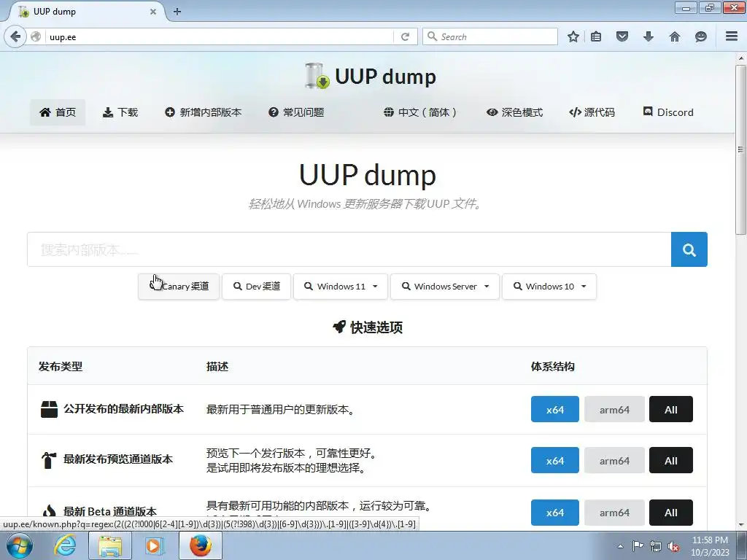
Task: Click the Canary 渠道 button
Action: tap(179, 286)
